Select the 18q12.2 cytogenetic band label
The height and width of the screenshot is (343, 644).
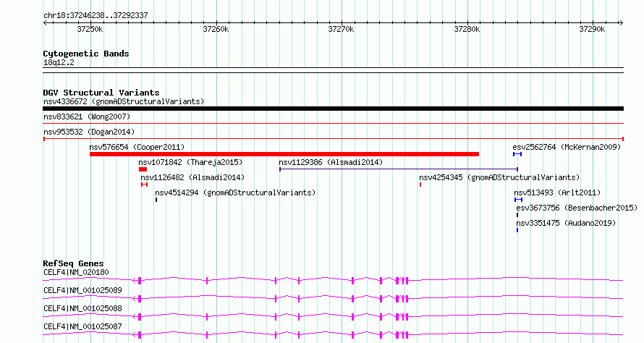click(x=59, y=62)
